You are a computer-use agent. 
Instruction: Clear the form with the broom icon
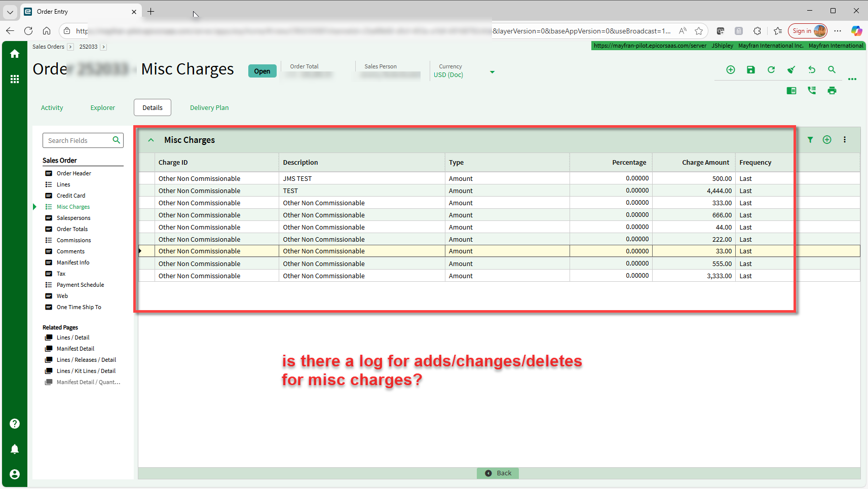coord(791,70)
